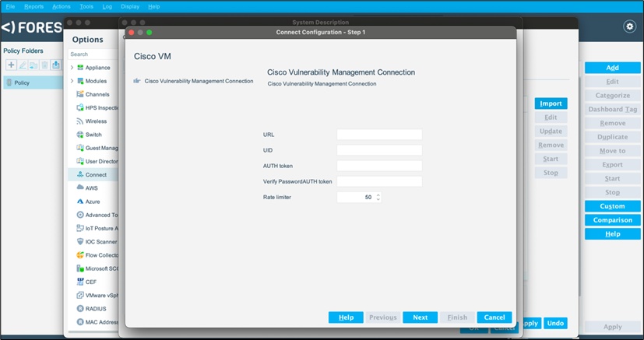Click the Help button in right panel
The image size is (644, 340).
click(x=612, y=234)
